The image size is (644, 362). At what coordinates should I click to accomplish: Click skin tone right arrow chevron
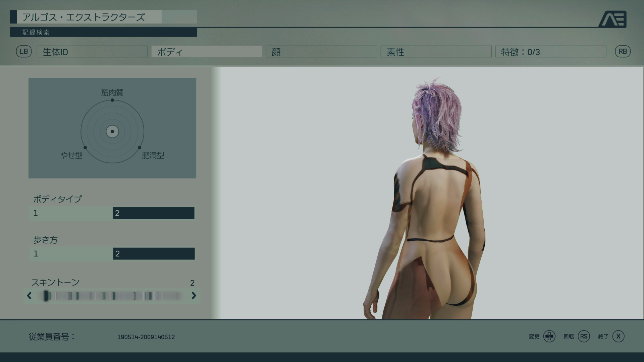click(194, 296)
